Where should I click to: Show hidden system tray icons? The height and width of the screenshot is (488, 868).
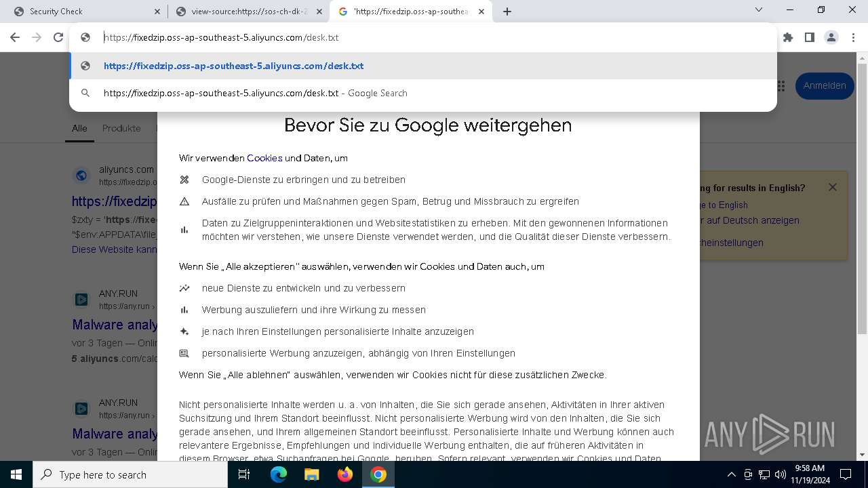coord(731,474)
